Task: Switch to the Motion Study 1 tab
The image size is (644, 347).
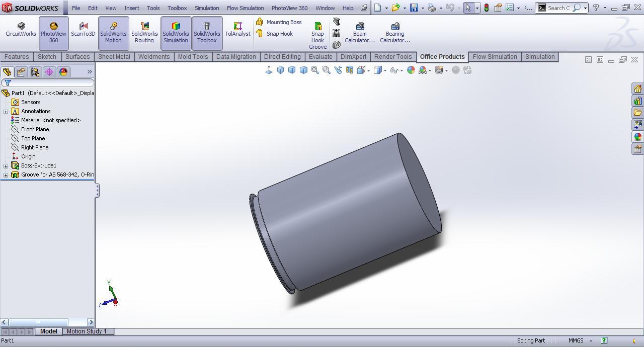Action: pyautogui.click(x=88, y=331)
